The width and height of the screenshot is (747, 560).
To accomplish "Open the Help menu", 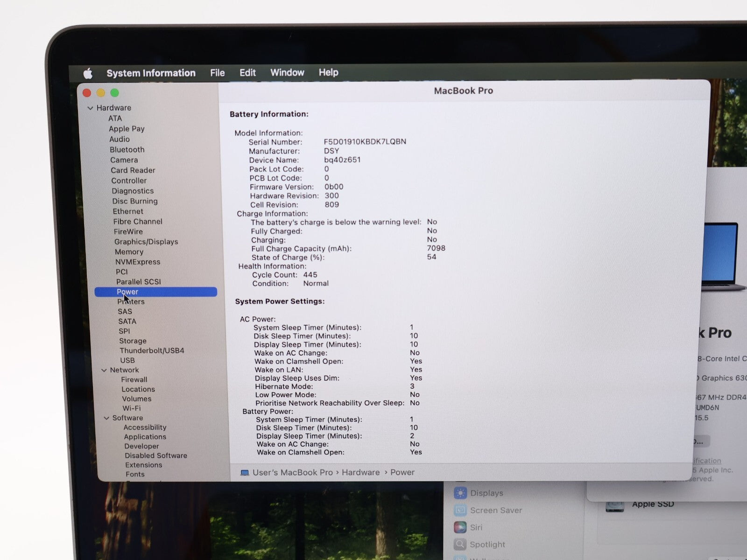I will coord(328,72).
